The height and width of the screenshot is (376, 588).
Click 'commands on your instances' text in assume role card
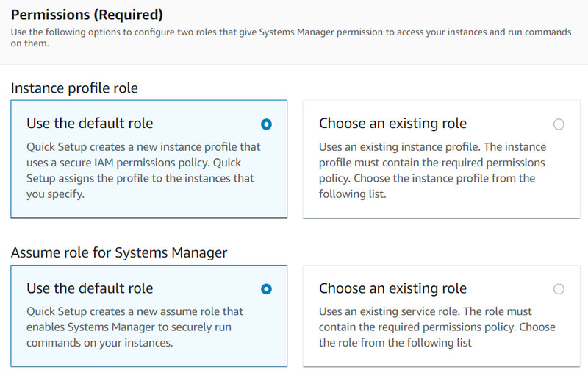(99, 343)
